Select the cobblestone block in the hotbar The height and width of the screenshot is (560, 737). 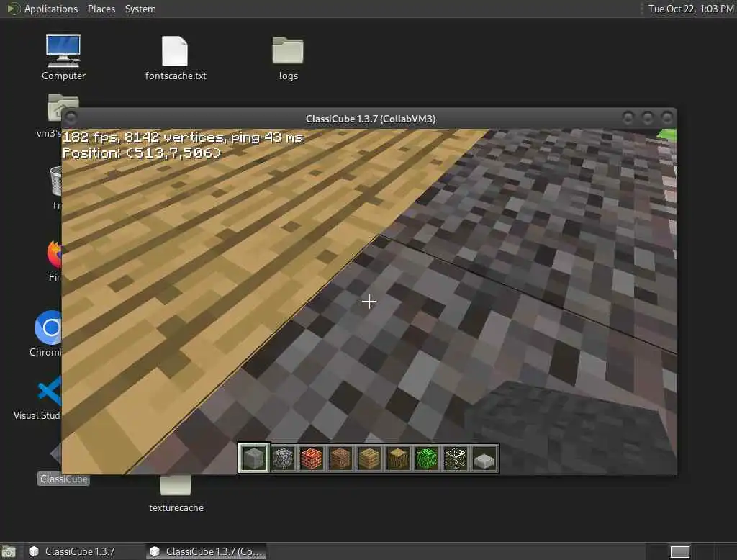(x=283, y=458)
